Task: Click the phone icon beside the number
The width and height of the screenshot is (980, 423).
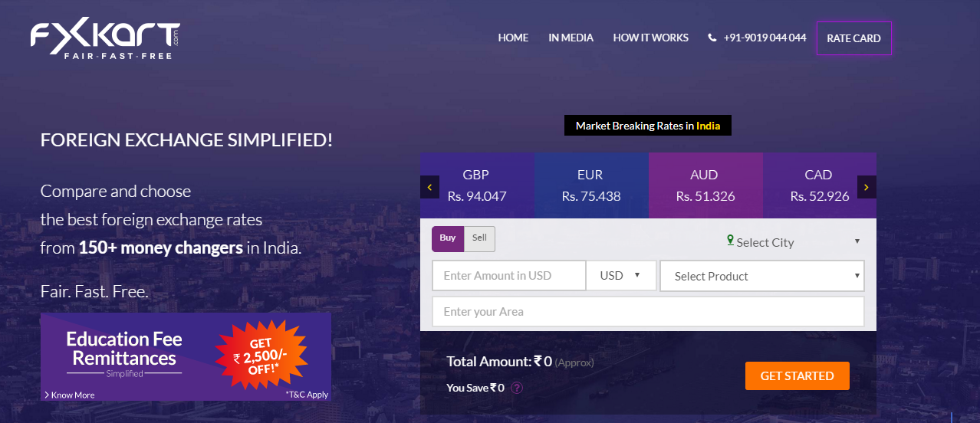Action: click(712, 38)
